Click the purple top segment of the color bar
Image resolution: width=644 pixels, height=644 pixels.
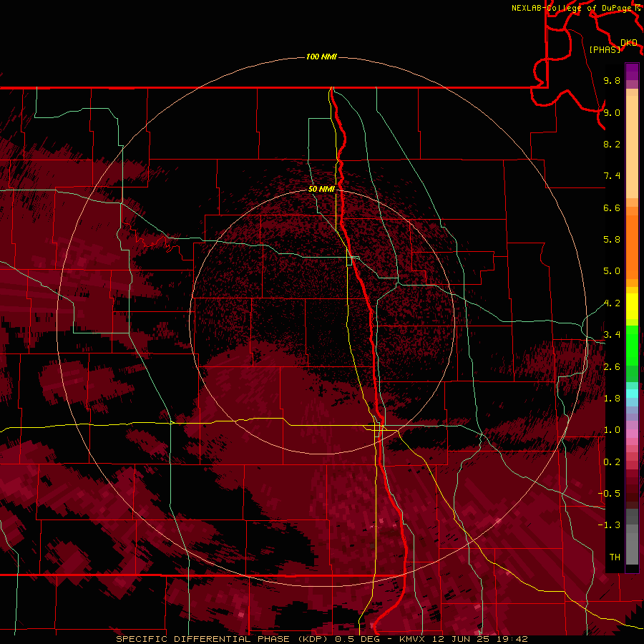point(632,72)
